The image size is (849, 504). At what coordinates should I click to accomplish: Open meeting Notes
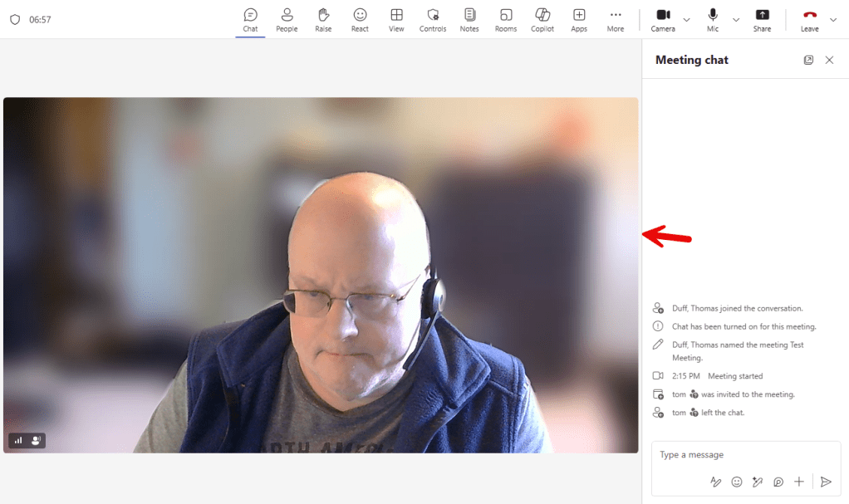(469, 19)
